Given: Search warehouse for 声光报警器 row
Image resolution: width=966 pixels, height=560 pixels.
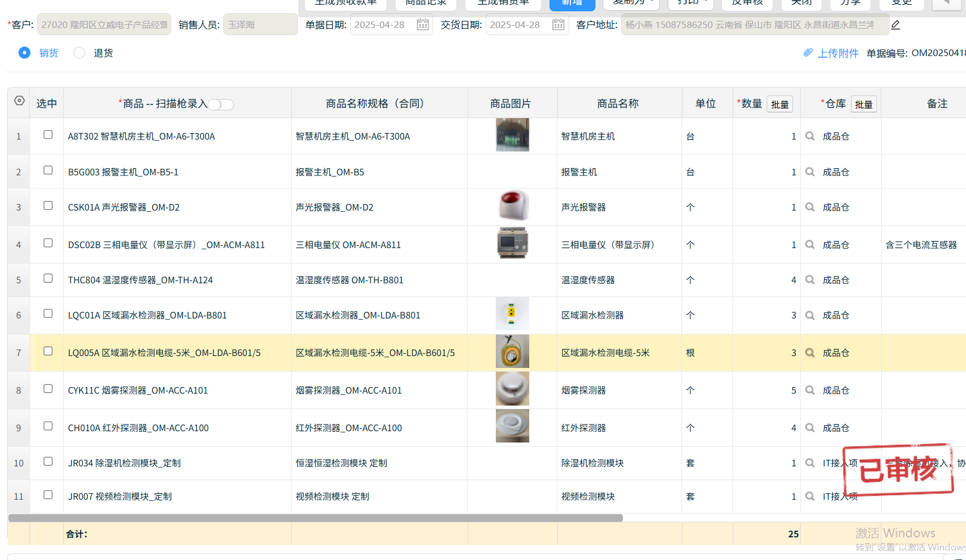Looking at the screenshot, I should click(x=810, y=207).
